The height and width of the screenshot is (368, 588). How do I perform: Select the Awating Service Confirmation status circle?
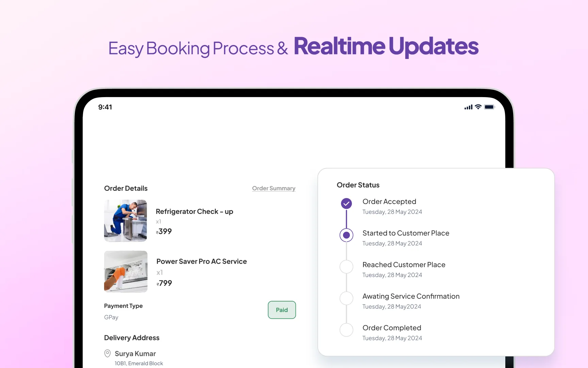(x=346, y=298)
